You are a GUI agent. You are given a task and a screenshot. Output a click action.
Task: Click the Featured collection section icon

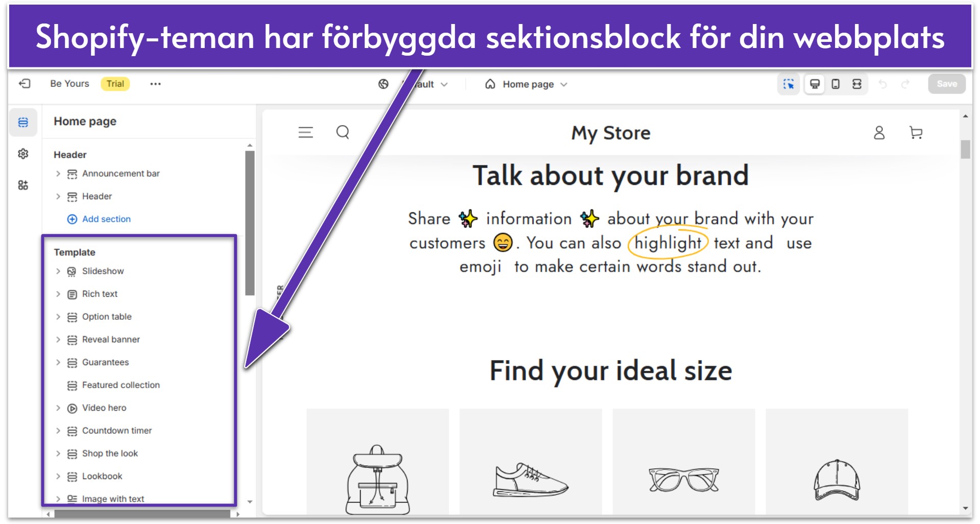point(72,386)
